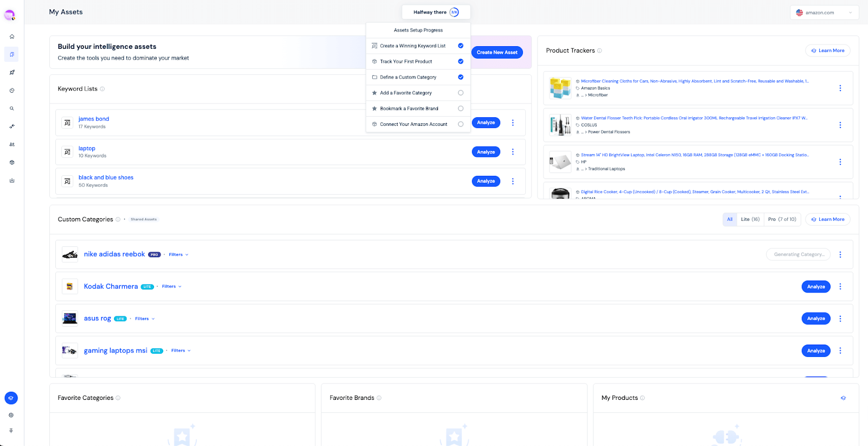Screen dimensions: 868x446
Task: Open the three-dot menu for the laptop keyword list
Action: 513,152
